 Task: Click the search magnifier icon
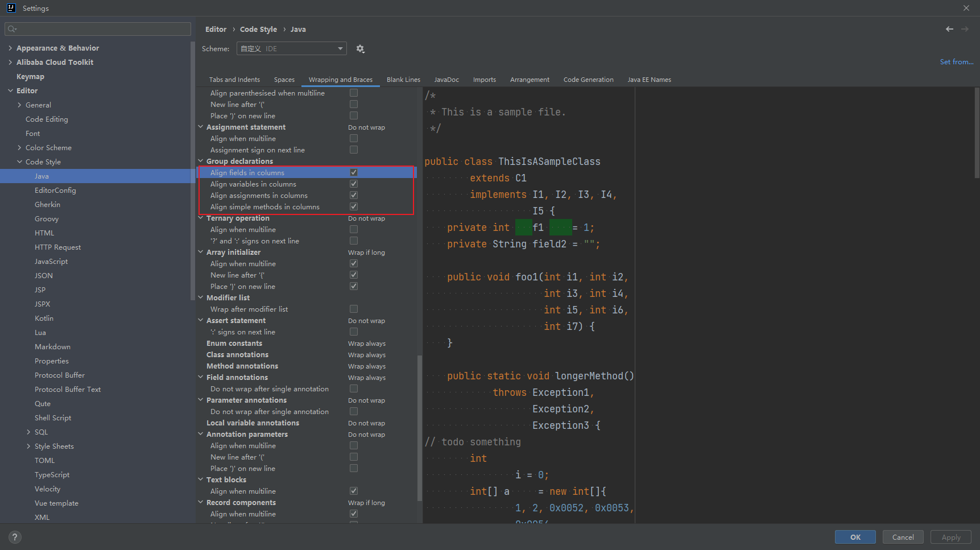(12, 29)
